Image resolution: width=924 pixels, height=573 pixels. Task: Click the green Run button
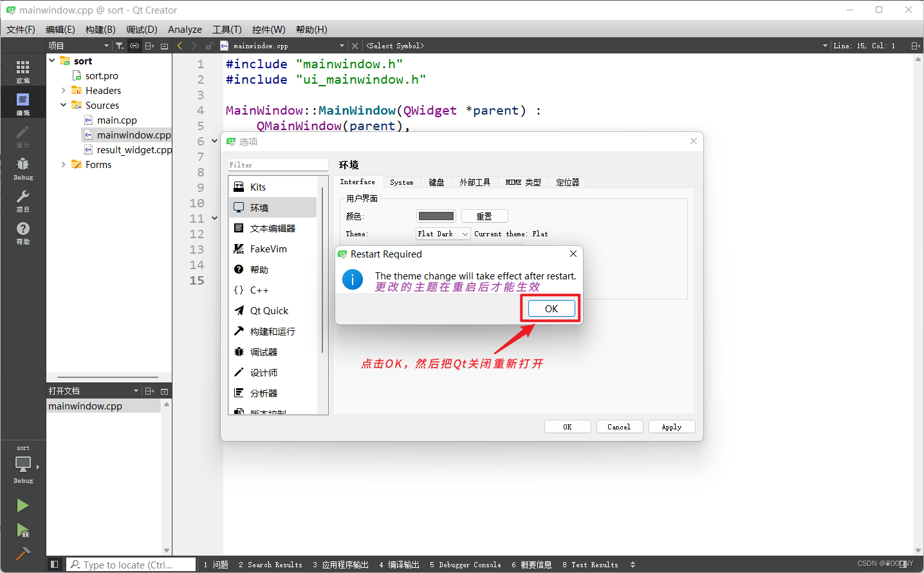coord(23,505)
